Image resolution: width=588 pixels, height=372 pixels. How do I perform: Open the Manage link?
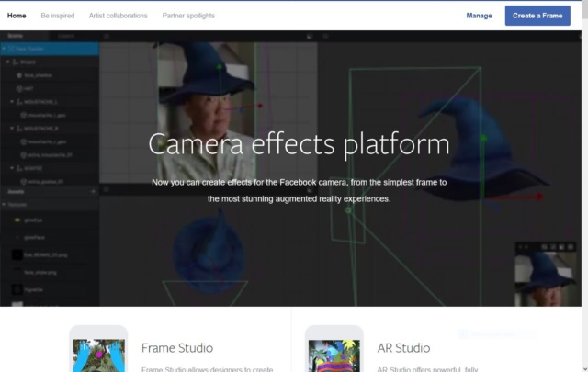[x=479, y=16]
